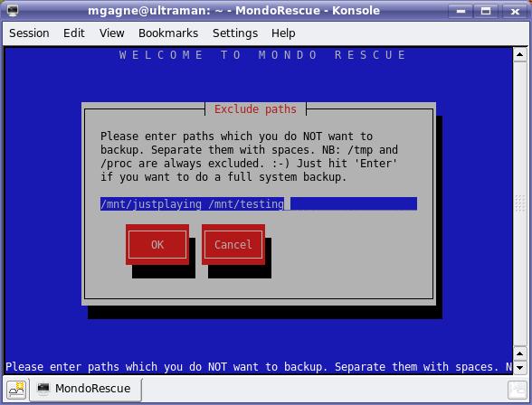The width and height of the screenshot is (532, 405).
Task: Open the Settings menu
Action: coord(235,33)
